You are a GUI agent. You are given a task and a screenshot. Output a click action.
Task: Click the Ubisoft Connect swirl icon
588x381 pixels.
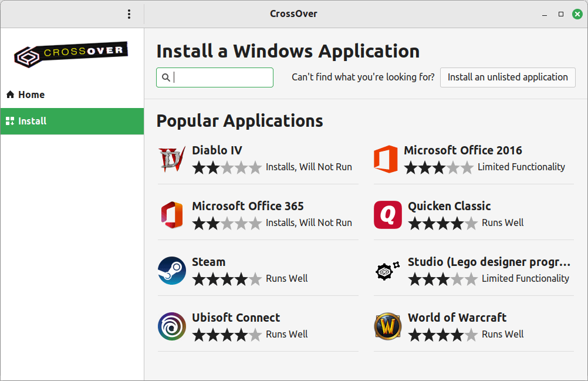(x=172, y=326)
